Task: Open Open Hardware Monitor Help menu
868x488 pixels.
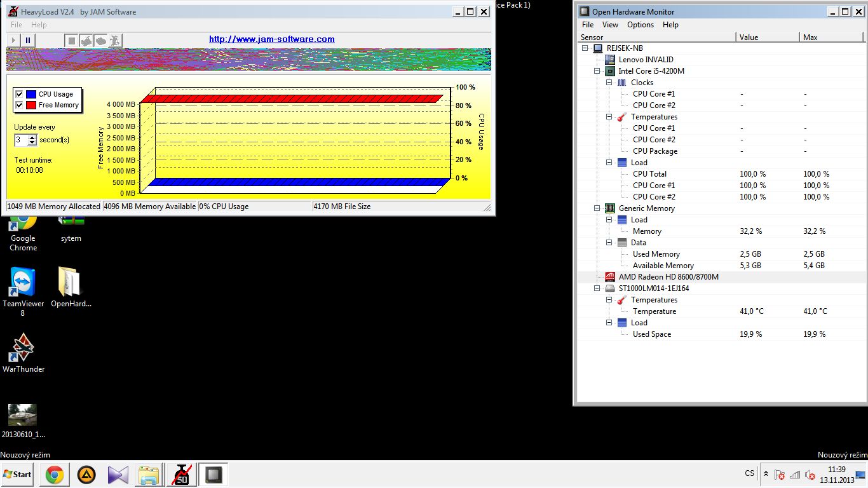Action: pyautogui.click(x=670, y=25)
